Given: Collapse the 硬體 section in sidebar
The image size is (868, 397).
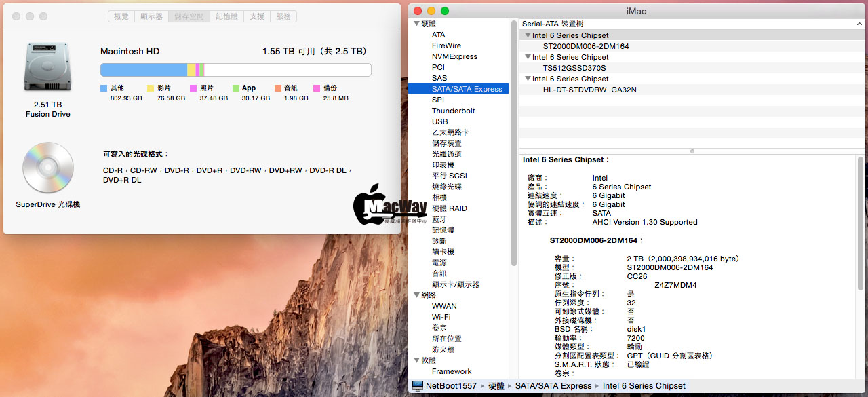Looking at the screenshot, I should [416, 24].
